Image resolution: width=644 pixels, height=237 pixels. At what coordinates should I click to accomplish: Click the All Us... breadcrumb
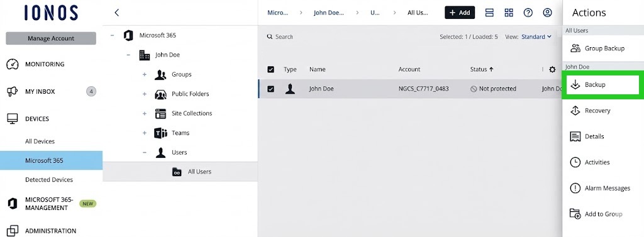[418, 13]
